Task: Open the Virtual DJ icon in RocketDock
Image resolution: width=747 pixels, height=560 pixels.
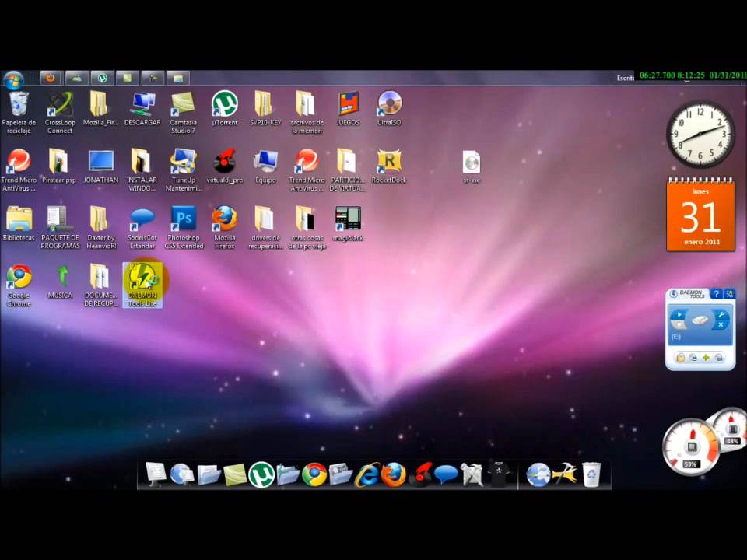Action: point(419,474)
